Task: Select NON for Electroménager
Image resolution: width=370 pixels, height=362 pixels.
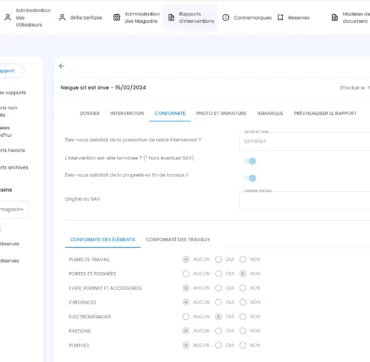Action: 243,317
